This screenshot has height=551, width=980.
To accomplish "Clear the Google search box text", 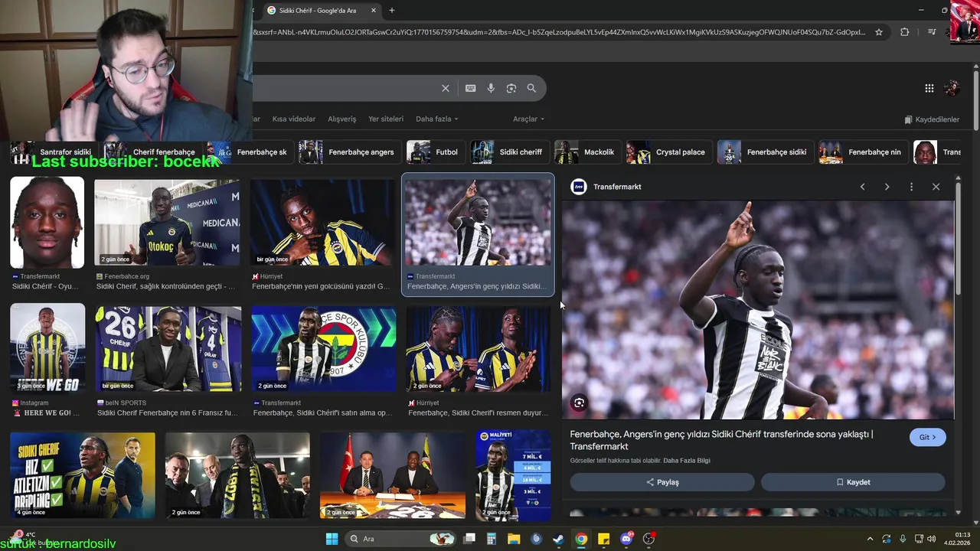I will 446,88.
